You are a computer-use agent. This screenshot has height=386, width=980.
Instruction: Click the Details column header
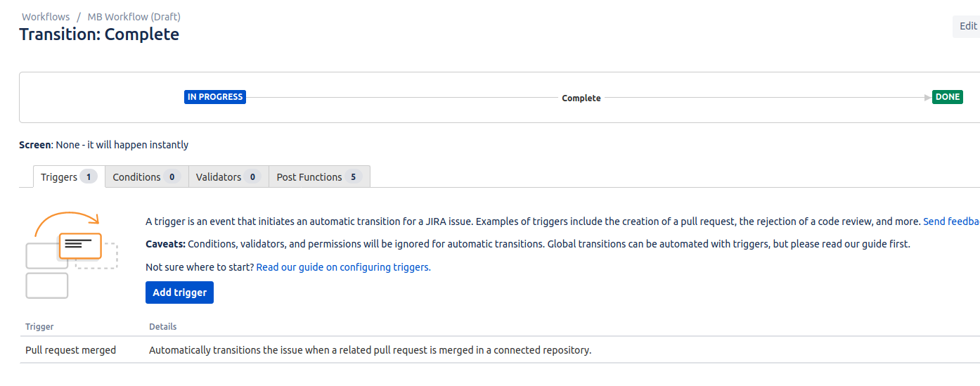coord(163,327)
